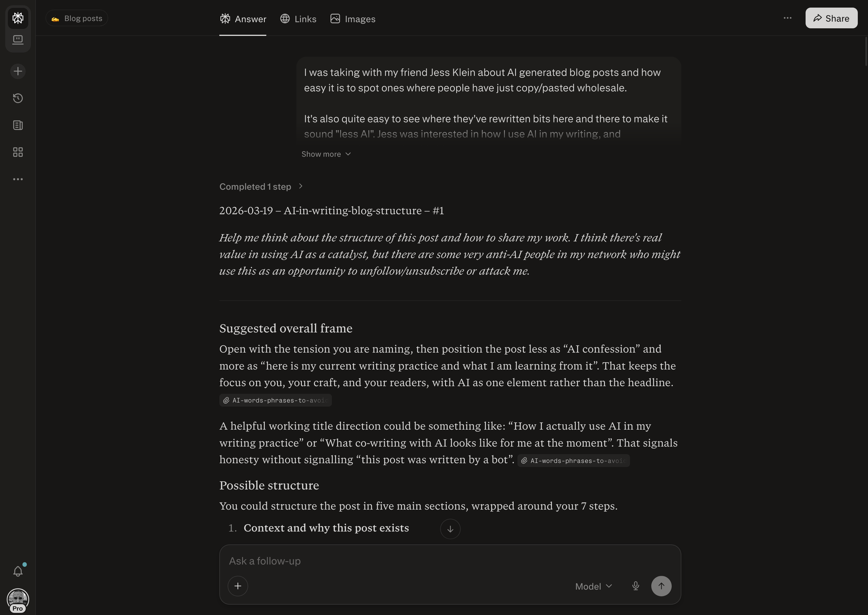This screenshot has height=615, width=868.
Task: Select the Perplexity logo icon
Action: pyautogui.click(x=18, y=18)
